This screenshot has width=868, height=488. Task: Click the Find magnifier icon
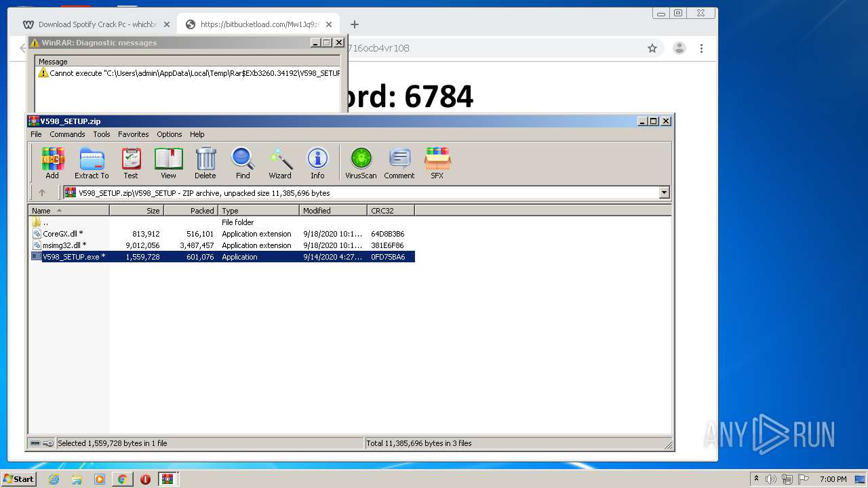(x=243, y=163)
